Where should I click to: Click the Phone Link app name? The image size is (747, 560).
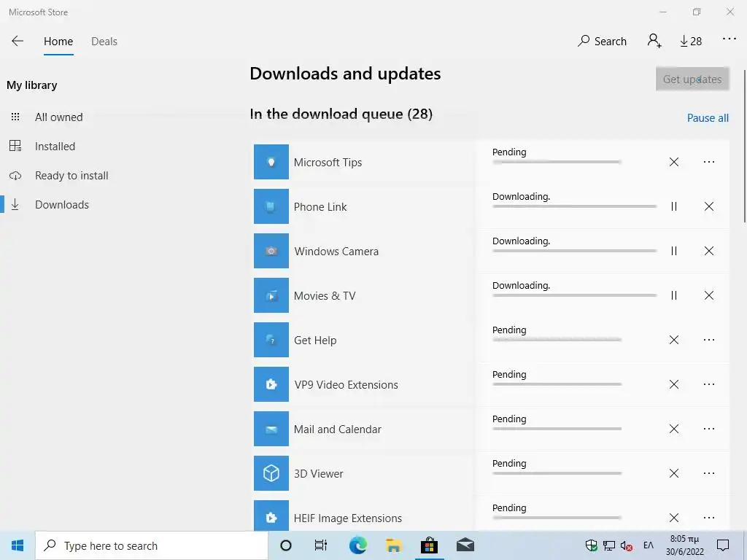(320, 206)
